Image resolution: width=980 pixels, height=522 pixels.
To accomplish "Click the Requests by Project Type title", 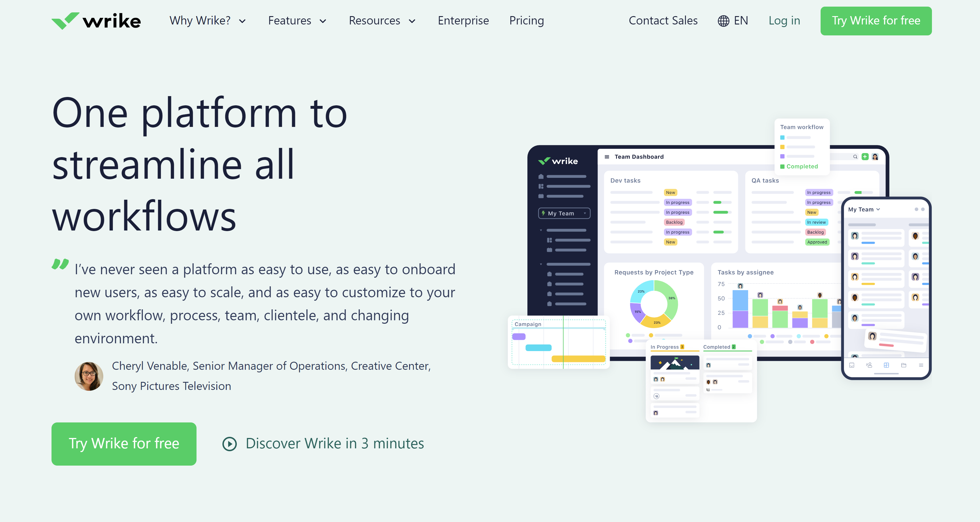I will point(654,273).
